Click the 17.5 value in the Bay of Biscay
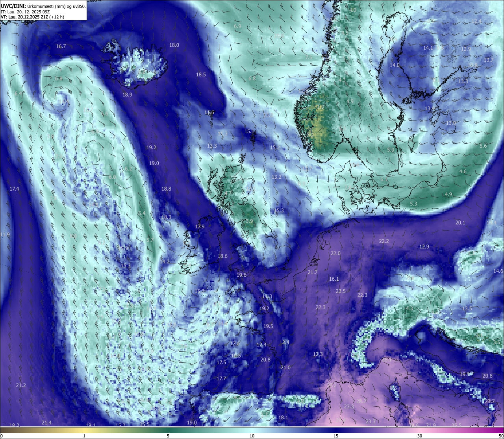The image size is (504, 439). [x=221, y=363]
